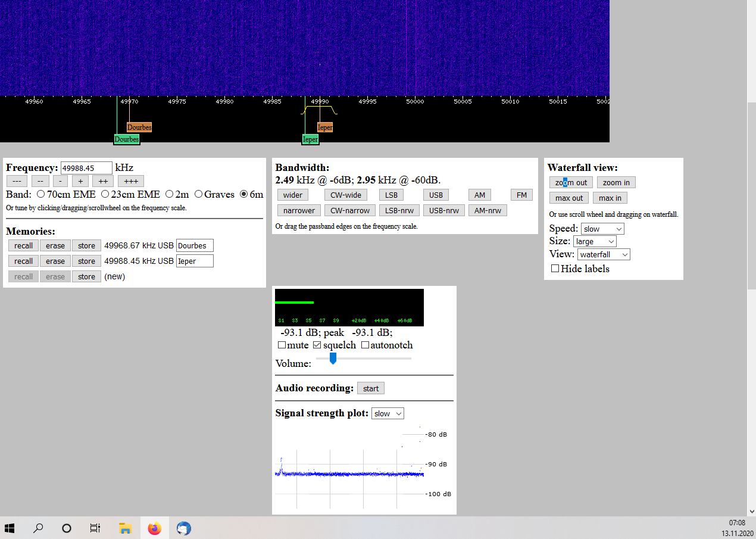Tick Hide labels checkbox
Viewport: 756px width, 539px height.
coord(555,269)
